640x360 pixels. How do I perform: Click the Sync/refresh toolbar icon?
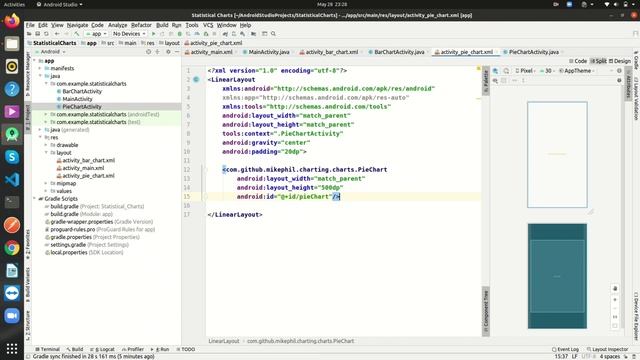point(46,34)
